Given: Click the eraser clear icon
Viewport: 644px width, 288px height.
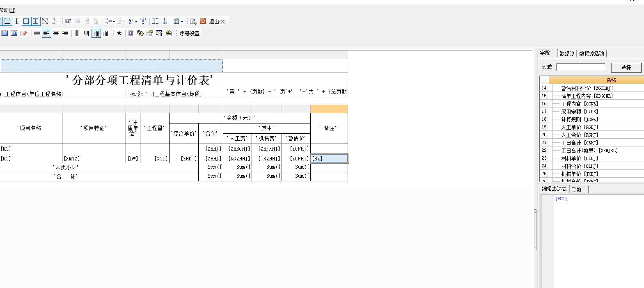Looking at the screenshot, I should [x=23, y=33].
